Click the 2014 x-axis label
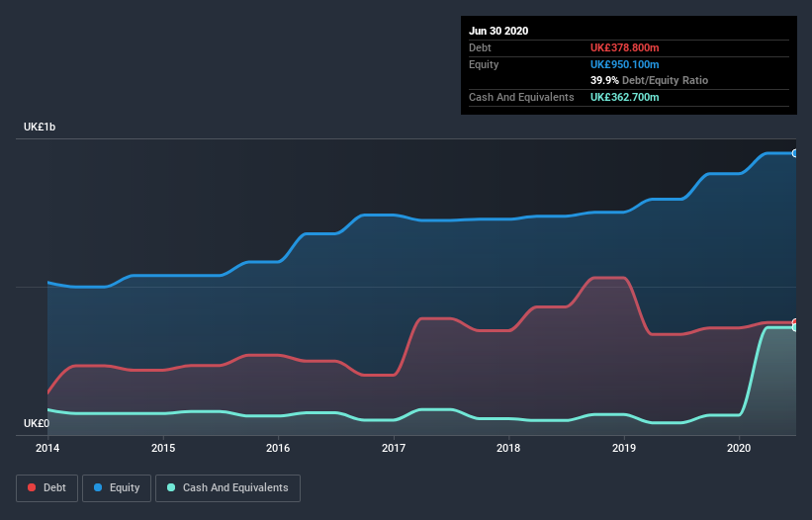Viewport: 812px width, 520px height. [x=47, y=448]
